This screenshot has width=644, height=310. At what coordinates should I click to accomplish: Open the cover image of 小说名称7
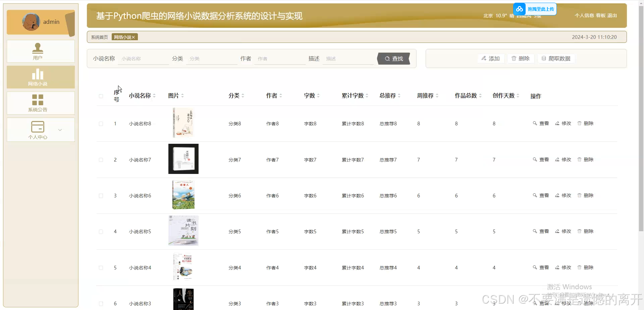pos(183,159)
